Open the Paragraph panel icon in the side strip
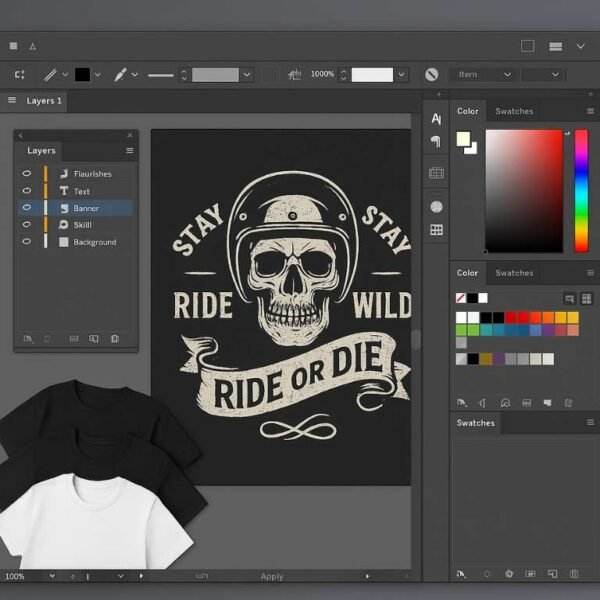Viewport: 600px width, 600px height. coord(436,142)
